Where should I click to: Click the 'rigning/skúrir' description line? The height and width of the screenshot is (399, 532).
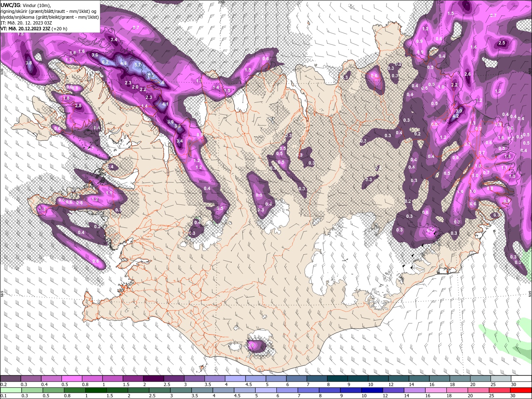tap(49, 11)
